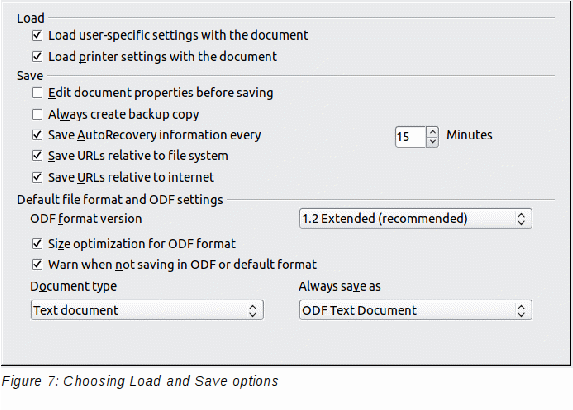The height and width of the screenshot is (410, 573).
Task: Click the Save AutoRecovery information every label
Action: click(x=155, y=135)
